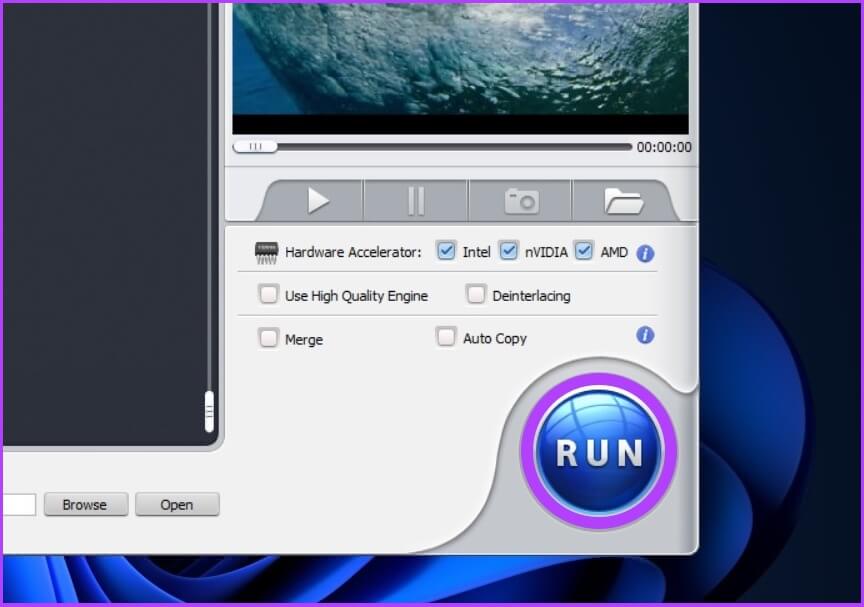Open the output folder icon
This screenshot has height=607, width=864.
[623, 200]
